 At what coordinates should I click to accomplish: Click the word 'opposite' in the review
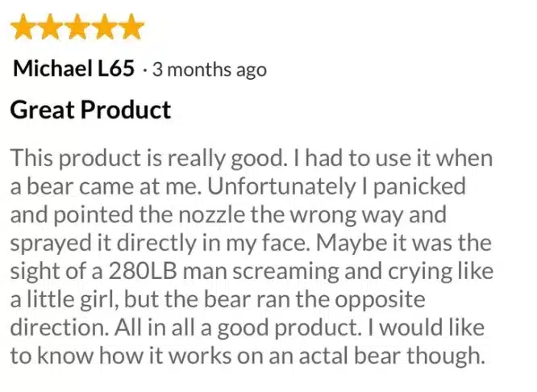pos(380,300)
